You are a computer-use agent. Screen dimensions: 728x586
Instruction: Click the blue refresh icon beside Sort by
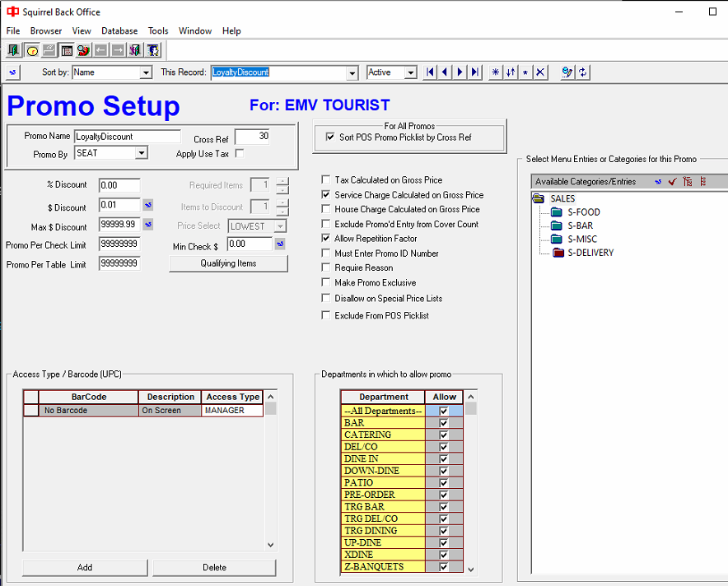click(x=13, y=72)
